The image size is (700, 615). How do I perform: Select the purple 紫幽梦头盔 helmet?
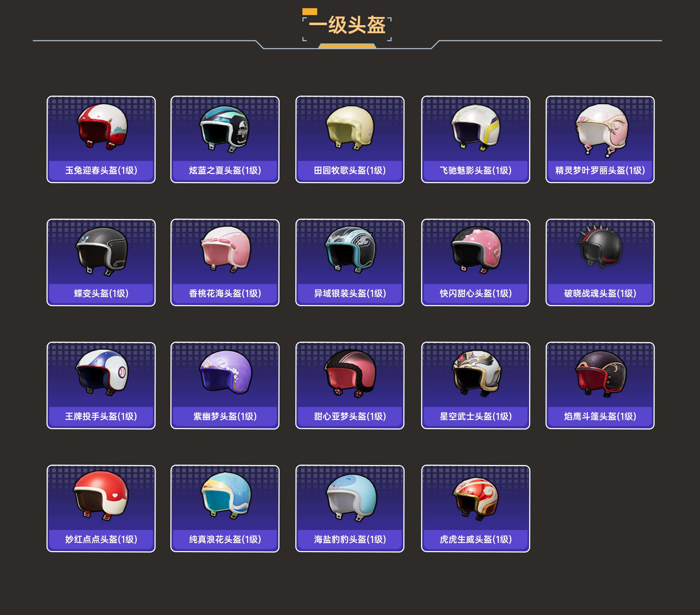click(x=225, y=372)
